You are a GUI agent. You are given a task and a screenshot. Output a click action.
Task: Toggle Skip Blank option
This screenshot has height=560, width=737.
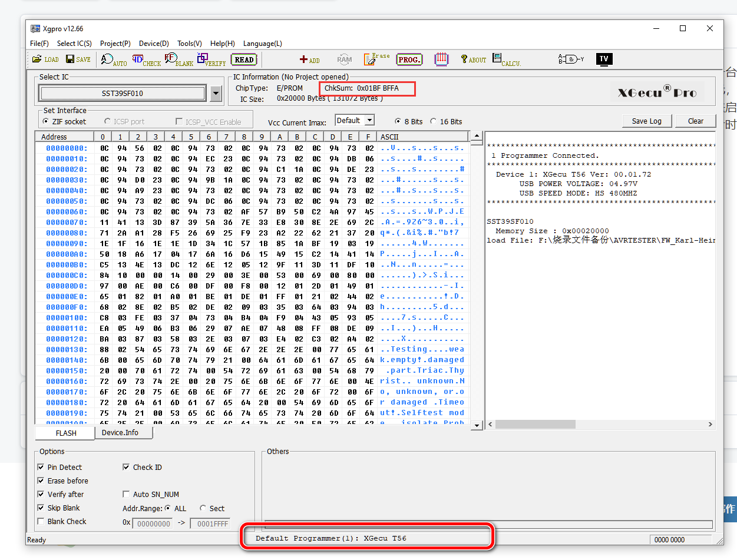[58, 508]
